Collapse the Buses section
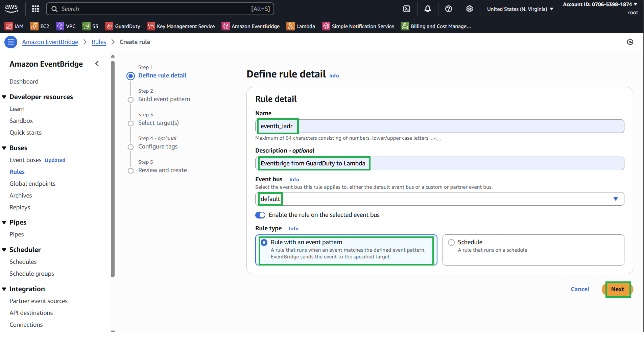Screen dimensions: 644x345 click(x=4, y=148)
